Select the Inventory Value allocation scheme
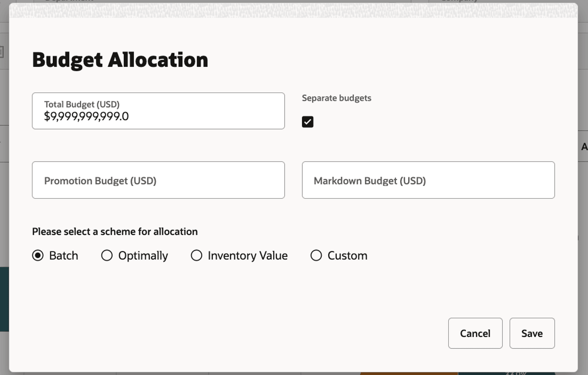Viewport: 588px width, 375px height. point(196,255)
